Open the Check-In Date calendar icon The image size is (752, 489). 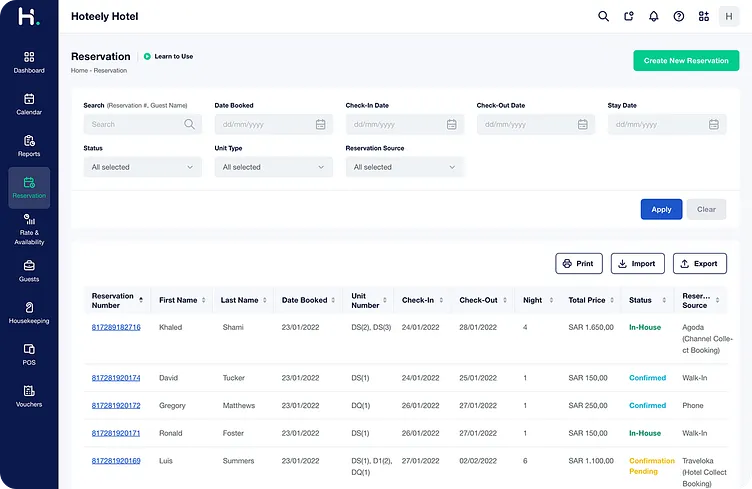pyautogui.click(x=451, y=124)
